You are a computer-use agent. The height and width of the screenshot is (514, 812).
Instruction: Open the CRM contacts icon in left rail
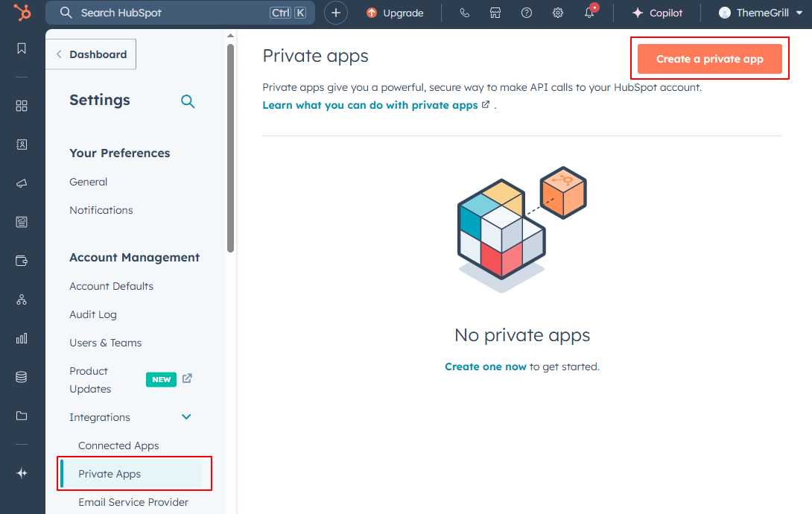coord(22,145)
